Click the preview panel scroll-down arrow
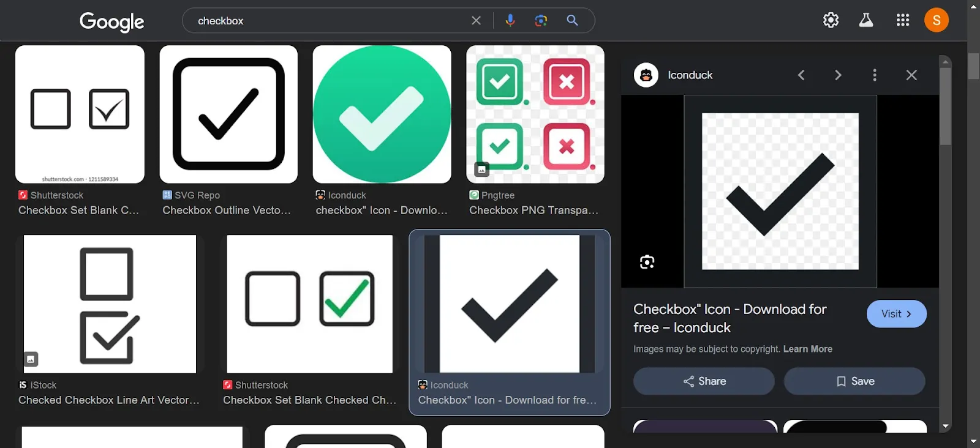Viewport: 980px width, 448px height. (x=946, y=426)
